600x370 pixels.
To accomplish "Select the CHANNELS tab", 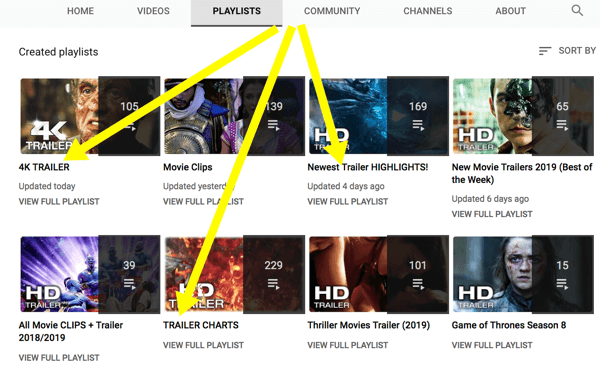I will coord(428,11).
